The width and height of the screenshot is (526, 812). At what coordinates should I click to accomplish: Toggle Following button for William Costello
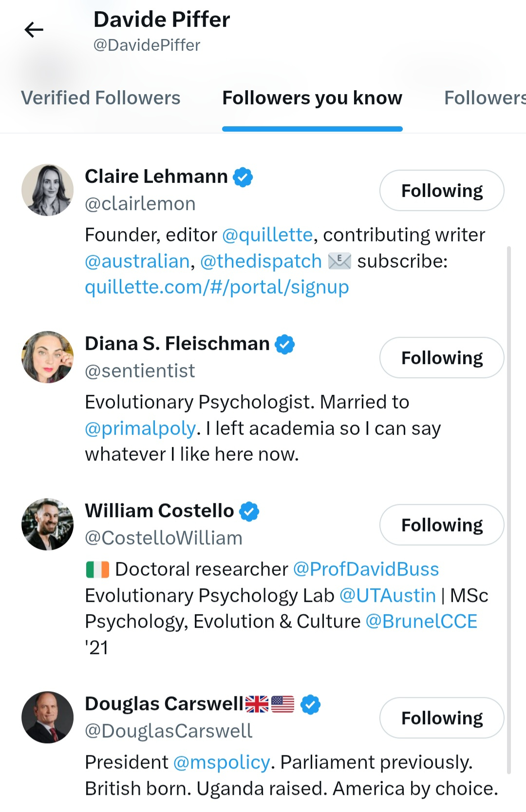(x=441, y=525)
